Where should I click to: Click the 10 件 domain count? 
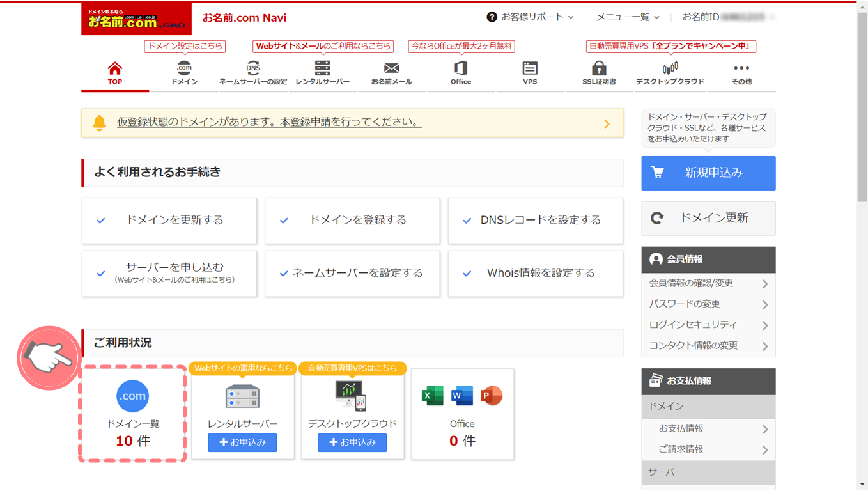133,441
